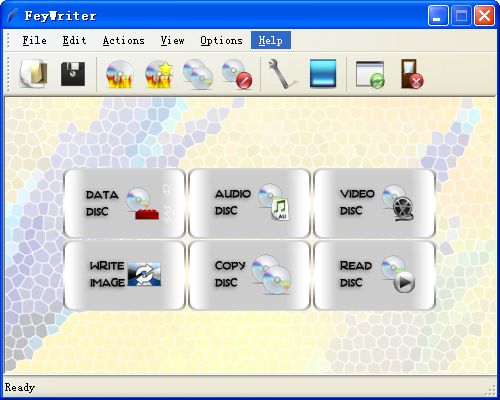Select the Read Disc tile
This screenshot has height=400, width=500.
click(375, 275)
